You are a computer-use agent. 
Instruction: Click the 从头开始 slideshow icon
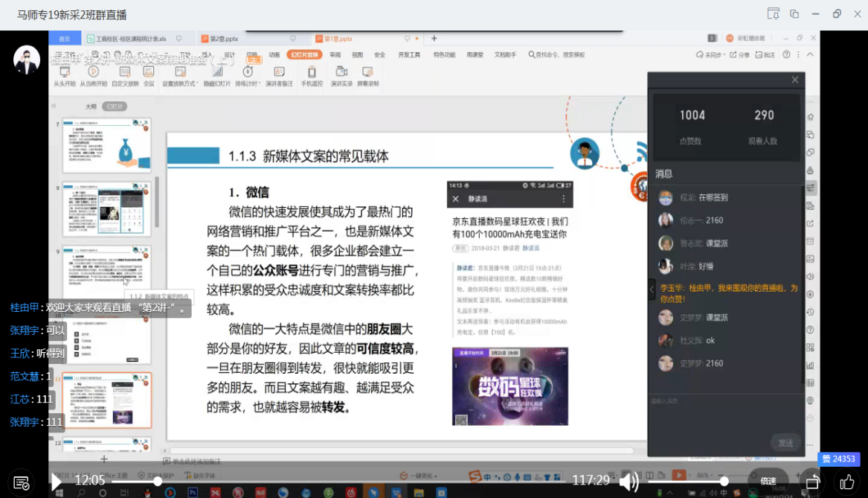(64, 72)
